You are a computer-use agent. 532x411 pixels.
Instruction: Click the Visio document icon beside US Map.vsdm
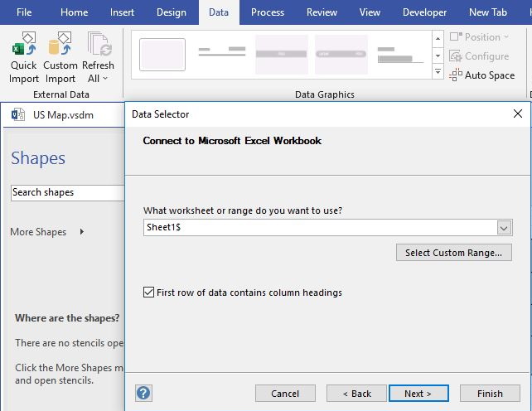(18, 115)
